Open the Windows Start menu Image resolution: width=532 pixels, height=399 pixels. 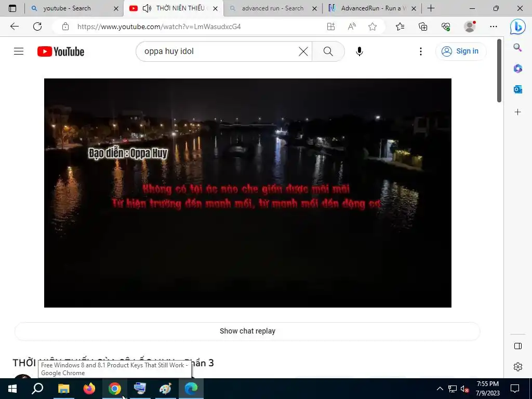[12, 389]
